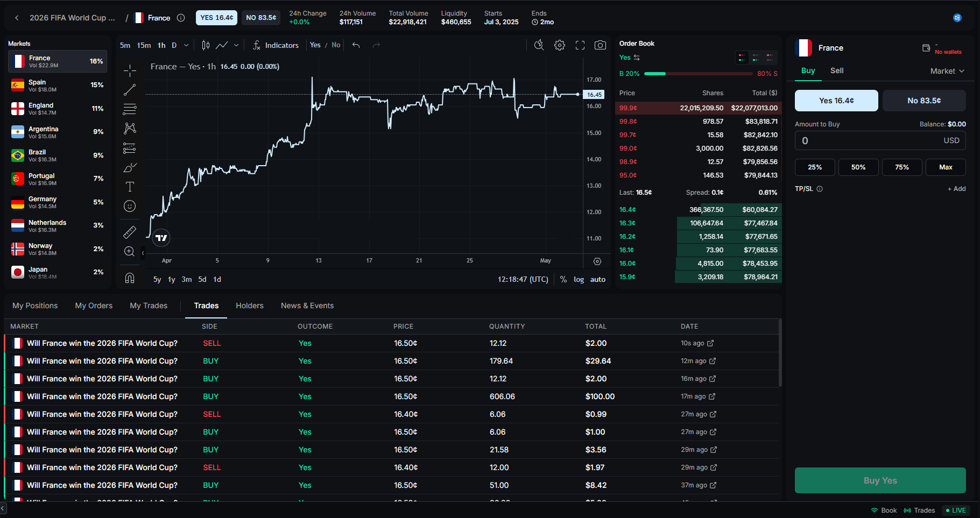Add TP/SL with + Add
This screenshot has width=980, height=518.
(x=956, y=189)
